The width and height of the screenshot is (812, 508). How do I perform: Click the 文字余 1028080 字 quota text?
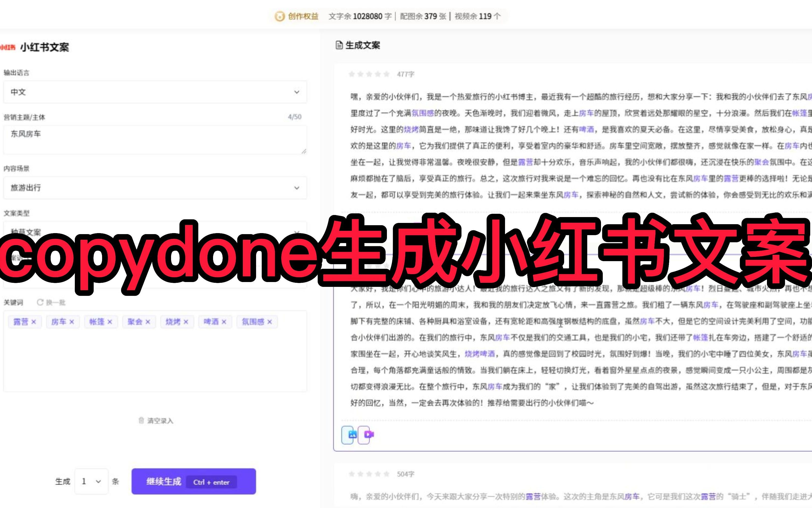[x=360, y=16]
